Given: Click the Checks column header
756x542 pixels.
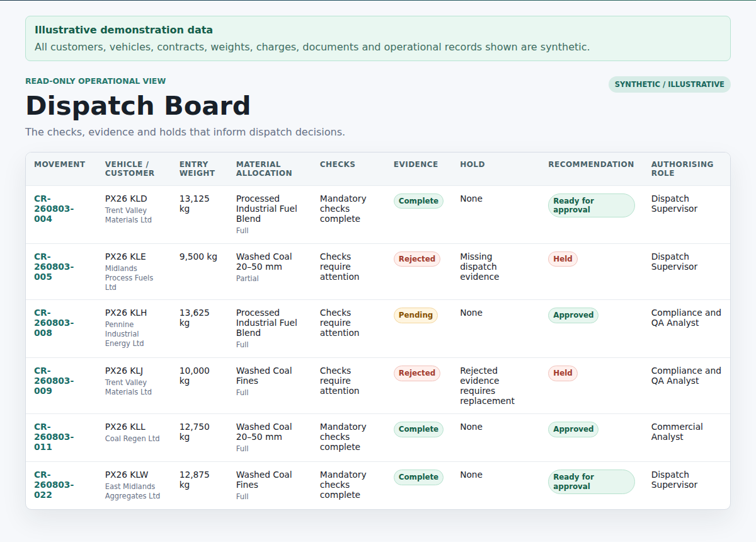Looking at the screenshot, I should click(337, 164).
